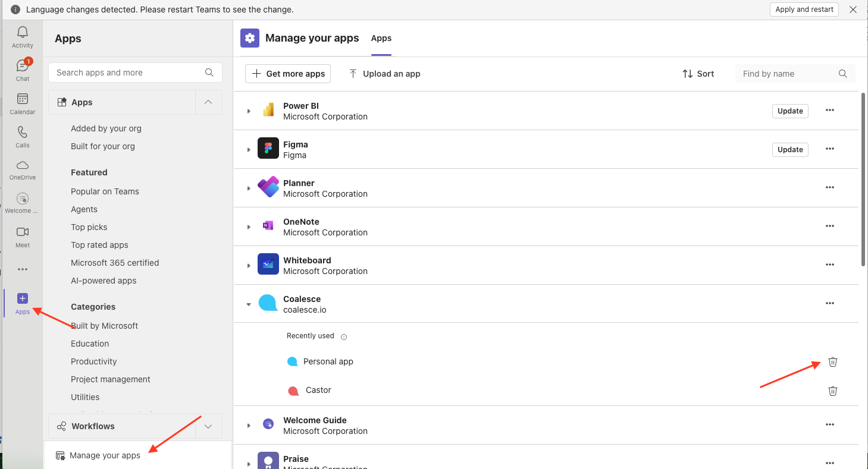Expand the Workflows section chevron
This screenshot has height=469, width=868.
208,426
